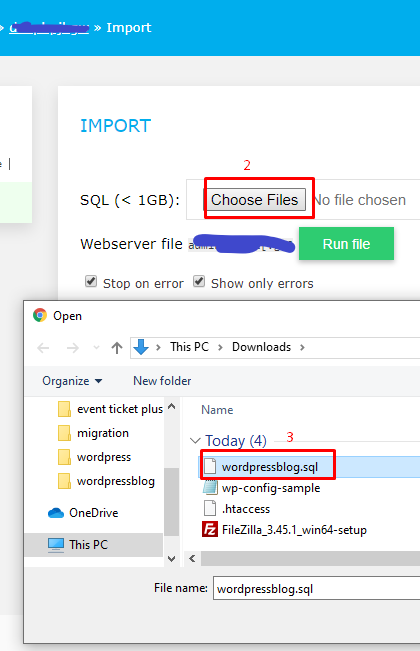Open the Organize dropdown menu
The width and height of the screenshot is (420, 651).
coord(72,381)
